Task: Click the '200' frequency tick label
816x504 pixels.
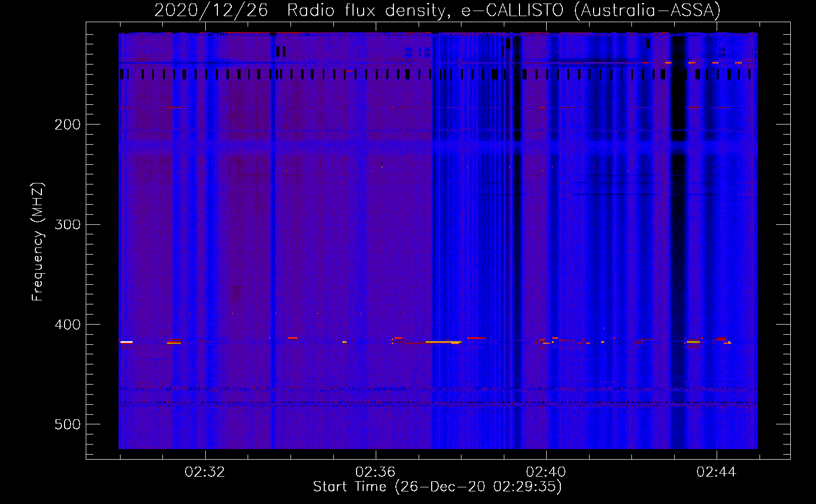Action: click(68, 124)
